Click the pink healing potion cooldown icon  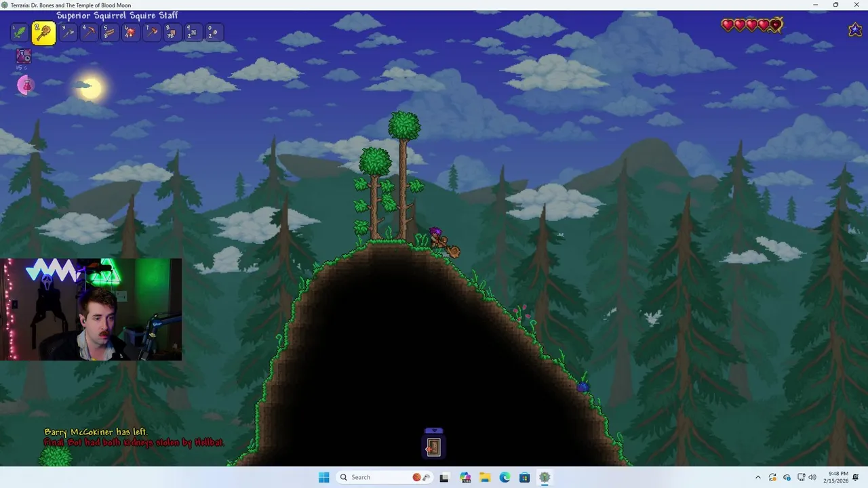[25, 85]
